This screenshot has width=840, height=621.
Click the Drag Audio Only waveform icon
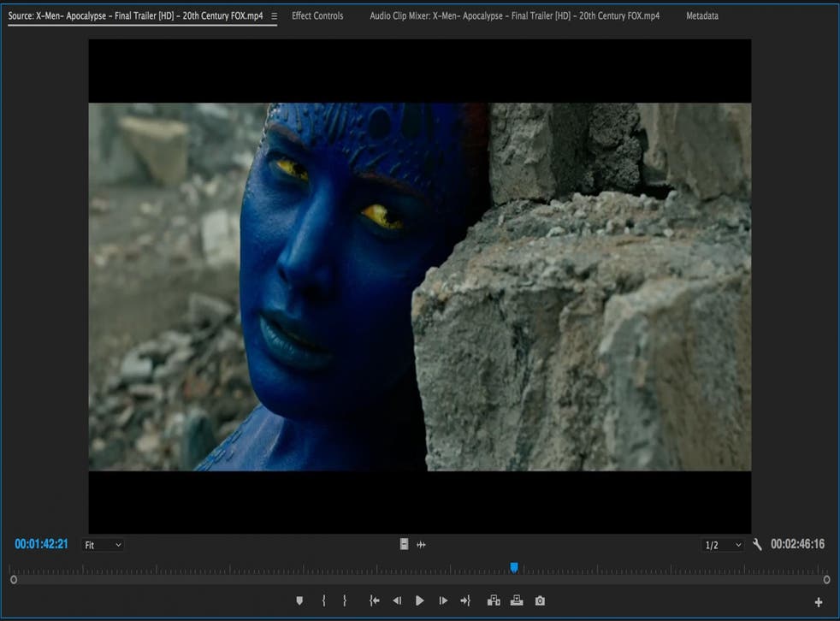pos(421,544)
